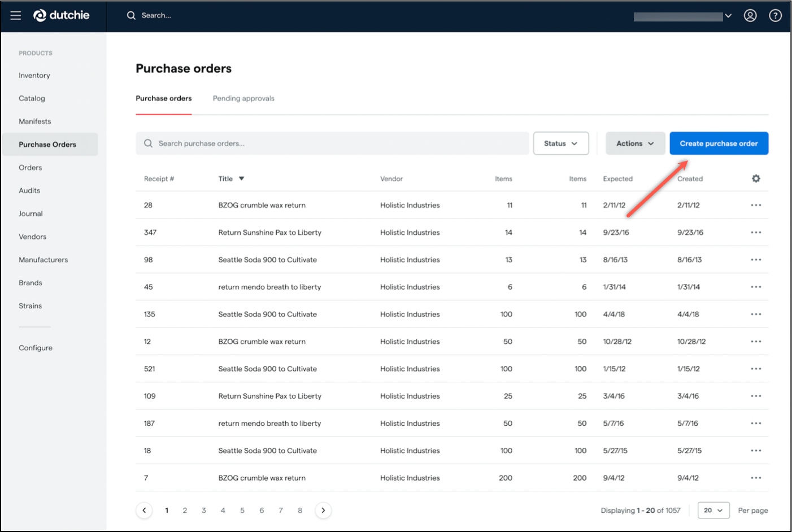792x532 pixels.
Task: Open the user account icon
Action: (750, 15)
